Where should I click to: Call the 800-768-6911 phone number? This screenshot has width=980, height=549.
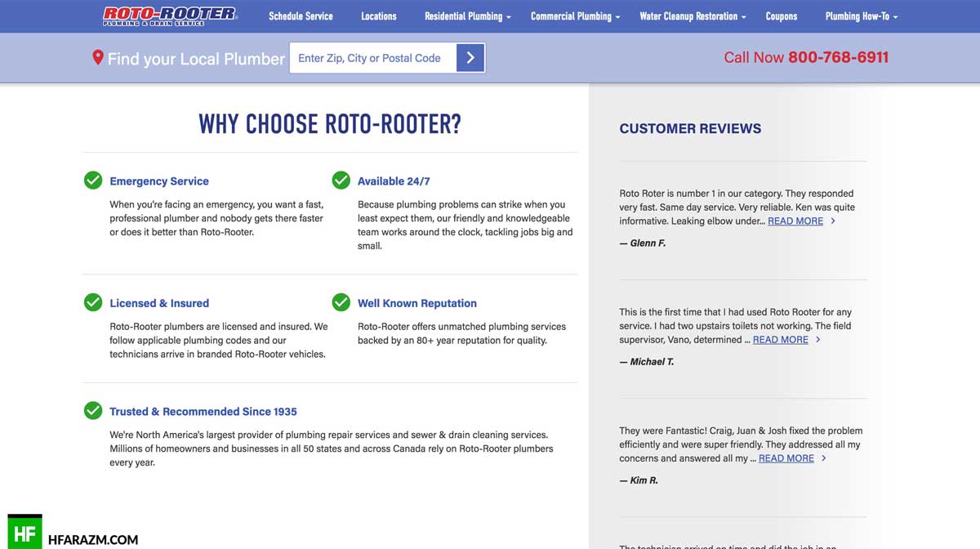click(x=838, y=57)
